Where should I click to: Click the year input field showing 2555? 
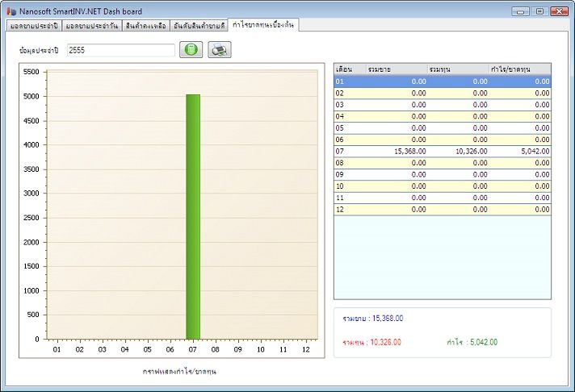(x=120, y=50)
